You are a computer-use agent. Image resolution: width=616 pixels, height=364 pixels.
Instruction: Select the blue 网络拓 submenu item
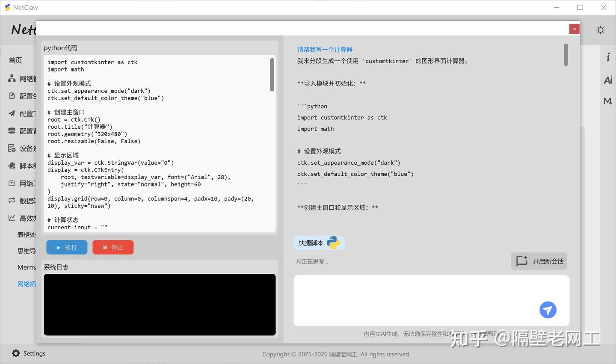tap(27, 284)
